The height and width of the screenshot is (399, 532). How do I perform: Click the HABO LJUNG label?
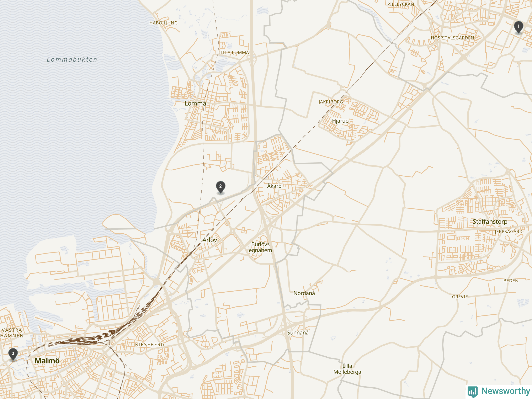point(164,23)
